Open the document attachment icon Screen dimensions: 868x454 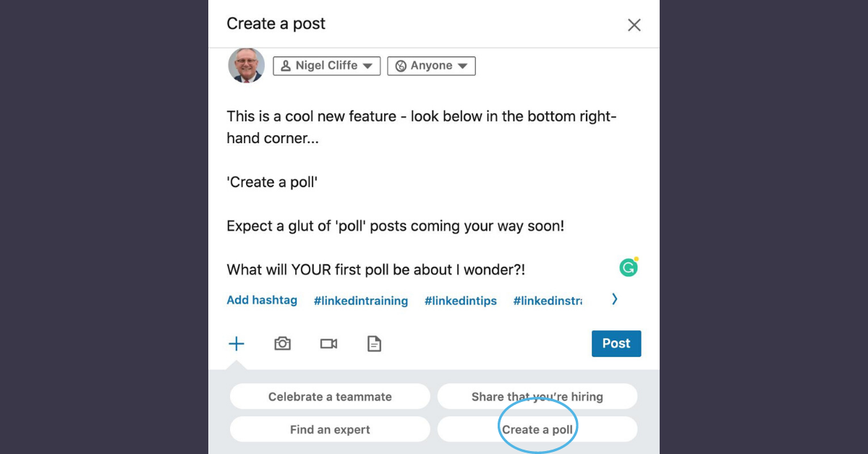coord(374,343)
